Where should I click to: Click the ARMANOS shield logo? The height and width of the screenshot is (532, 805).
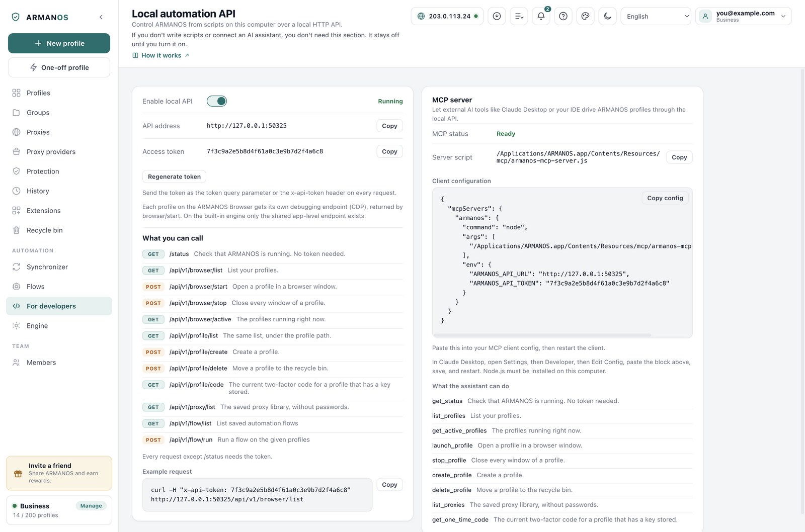(16, 17)
